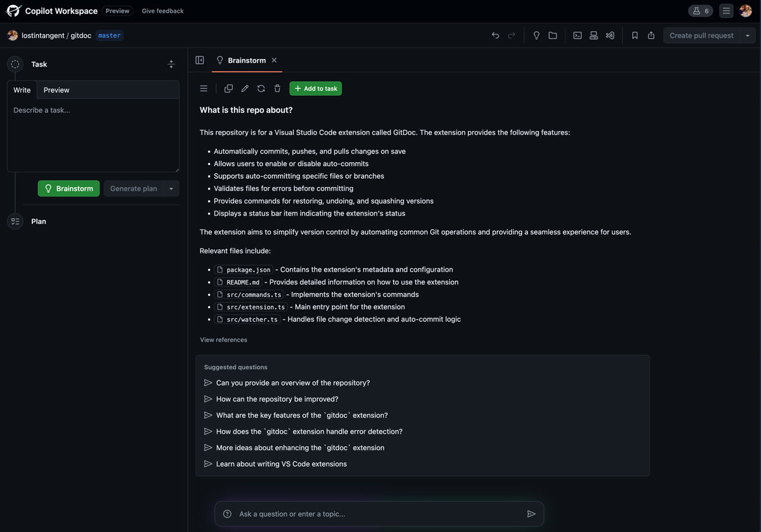Bookmark this workspace session

[x=635, y=35]
